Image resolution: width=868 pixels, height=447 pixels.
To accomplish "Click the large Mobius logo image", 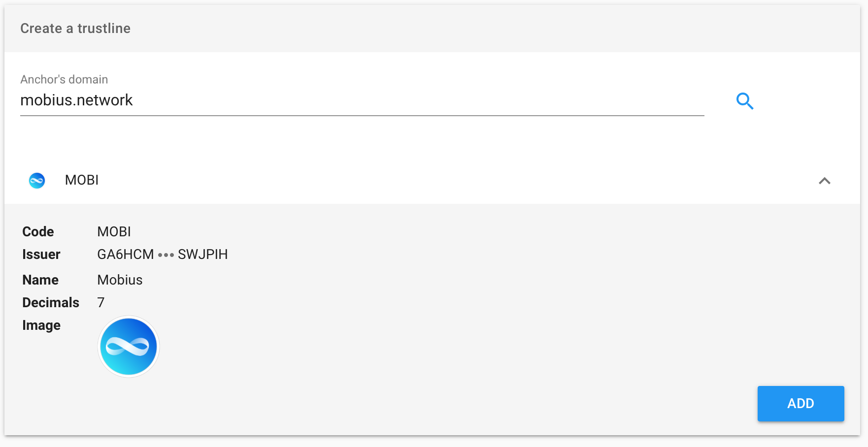I will coord(129,347).
